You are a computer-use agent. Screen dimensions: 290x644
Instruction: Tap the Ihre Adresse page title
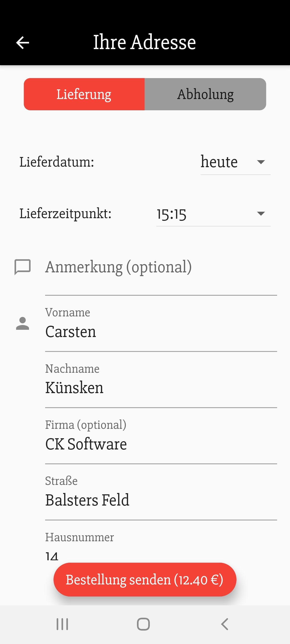144,42
